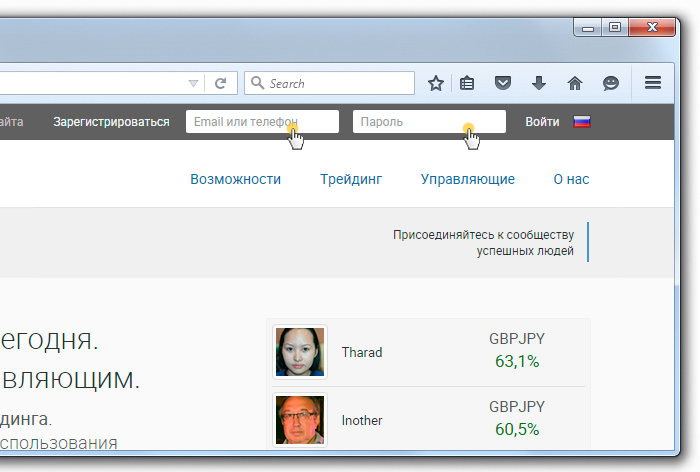Go to the home page icon
700x472 pixels.
pyautogui.click(x=575, y=83)
